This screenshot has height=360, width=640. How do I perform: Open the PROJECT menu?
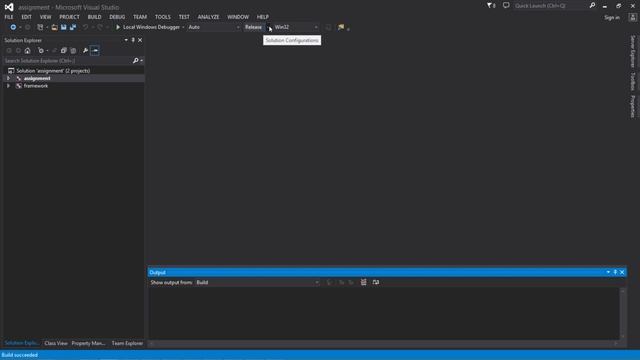tap(69, 17)
